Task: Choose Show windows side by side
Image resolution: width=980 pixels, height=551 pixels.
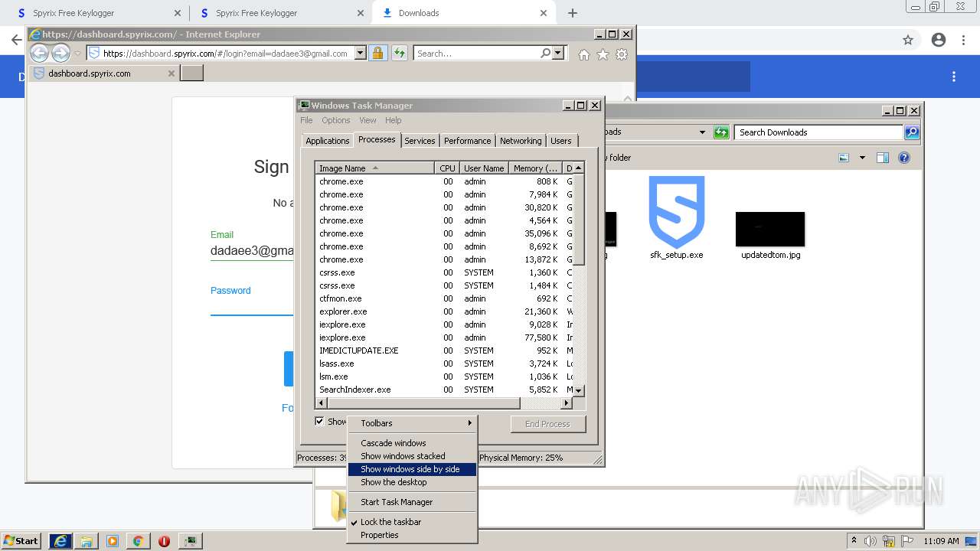Action: click(x=412, y=469)
